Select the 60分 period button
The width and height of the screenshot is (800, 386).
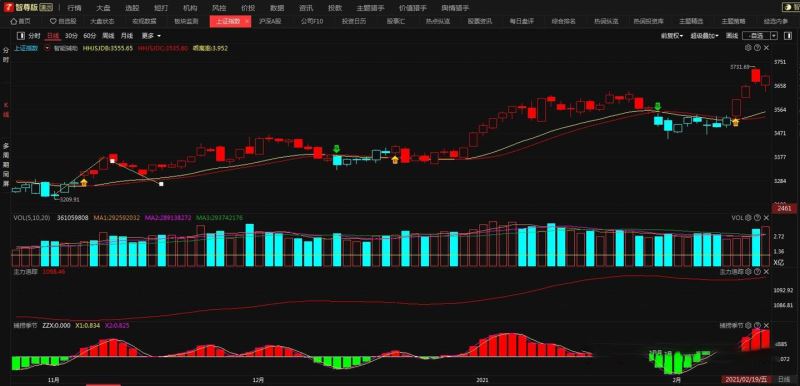click(89, 36)
